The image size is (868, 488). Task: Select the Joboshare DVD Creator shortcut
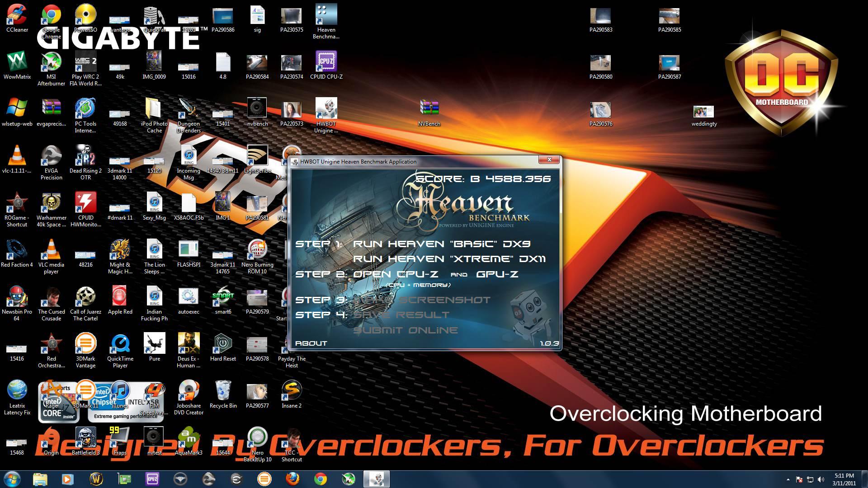click(189, 398)
